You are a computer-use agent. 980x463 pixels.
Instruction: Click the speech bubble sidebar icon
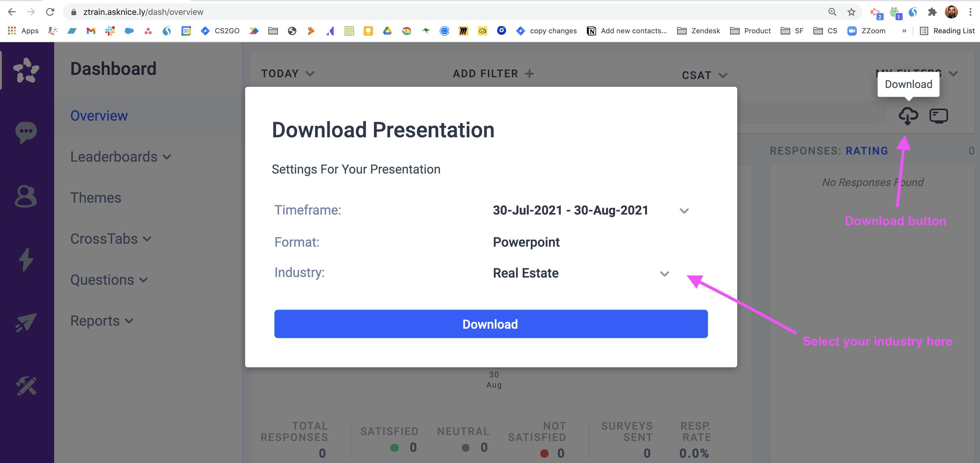click(x=26, y=132)
